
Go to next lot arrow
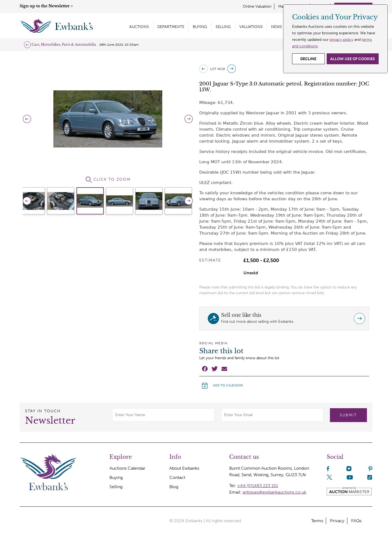tap(231, 69)
